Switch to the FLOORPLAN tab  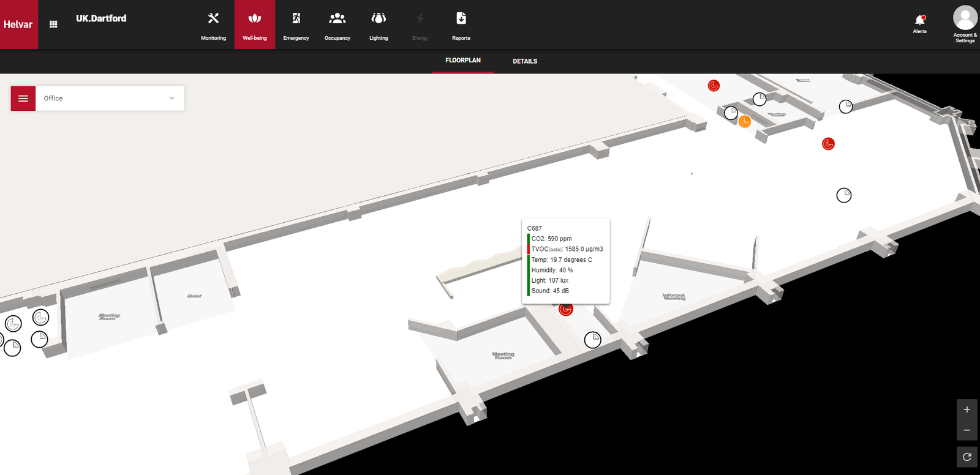click(463, 61)
